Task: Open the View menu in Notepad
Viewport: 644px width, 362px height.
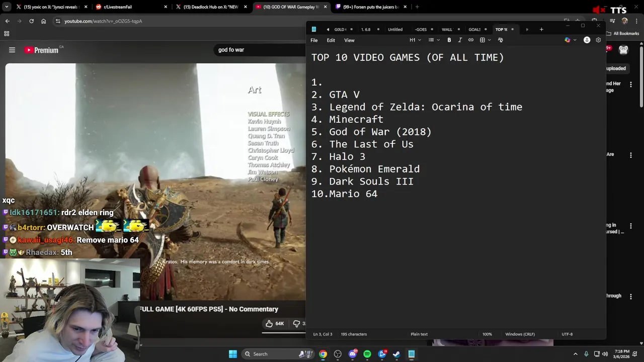Action: pyautogui.click(x=349, y=40)
